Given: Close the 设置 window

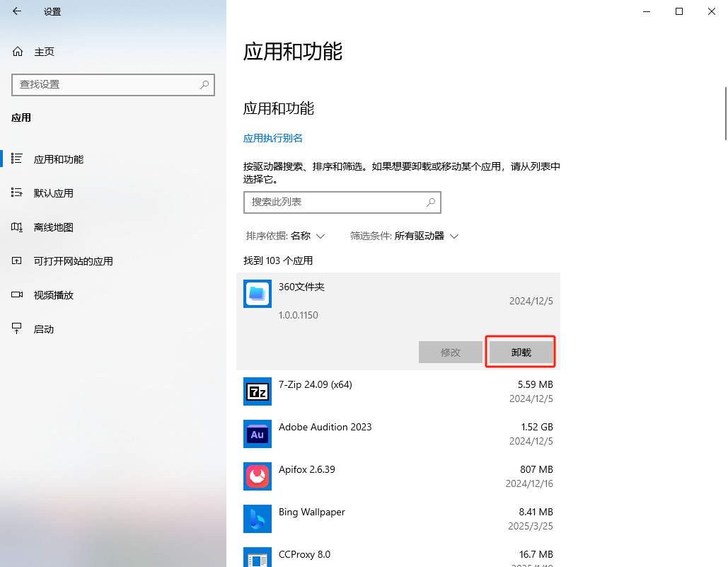Looking at the screenshot, I should tap(711, 11).
